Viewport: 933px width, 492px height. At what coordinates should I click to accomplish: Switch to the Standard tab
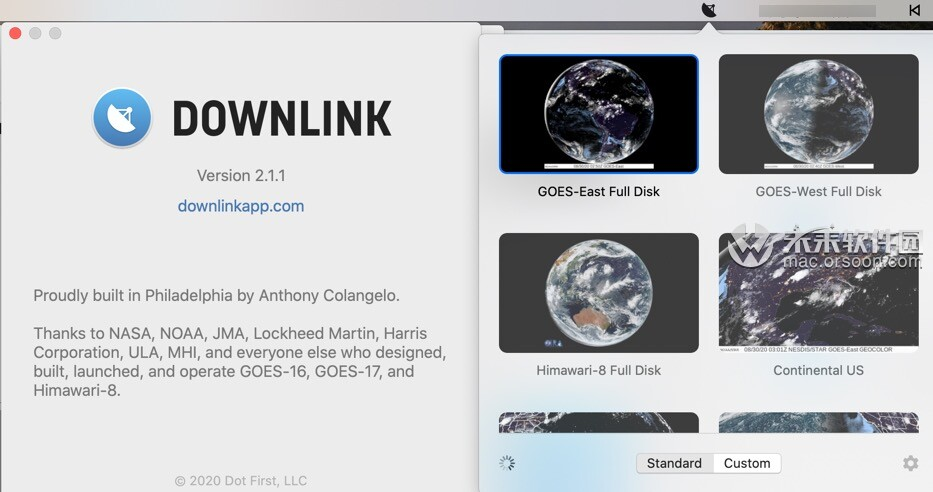pyautogui.click(x=674, y=463)
